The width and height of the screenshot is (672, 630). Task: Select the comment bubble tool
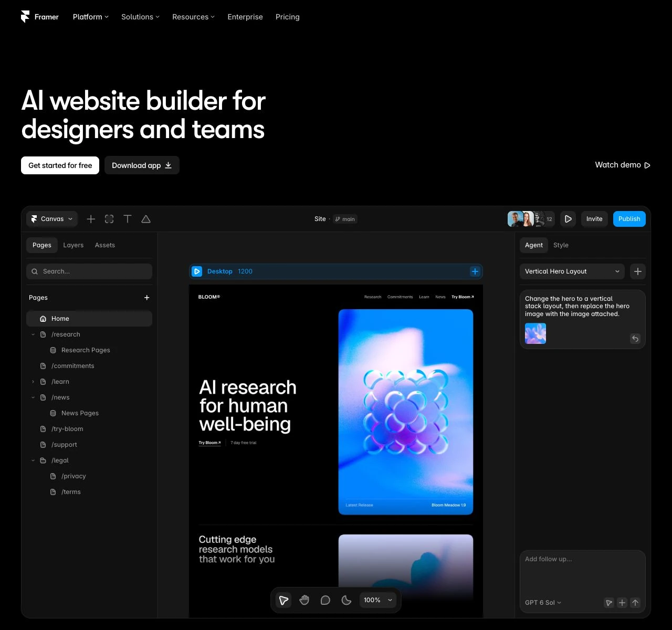point(325,600)
